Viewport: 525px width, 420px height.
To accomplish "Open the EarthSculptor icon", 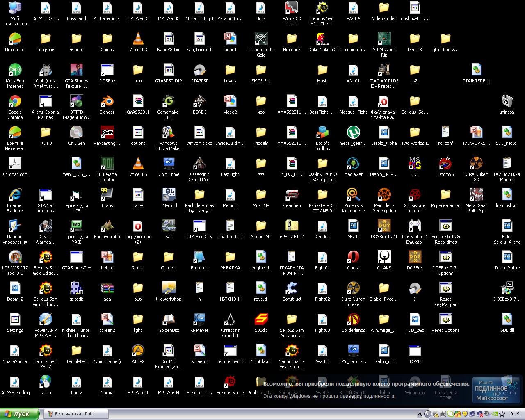I will 107,226.
